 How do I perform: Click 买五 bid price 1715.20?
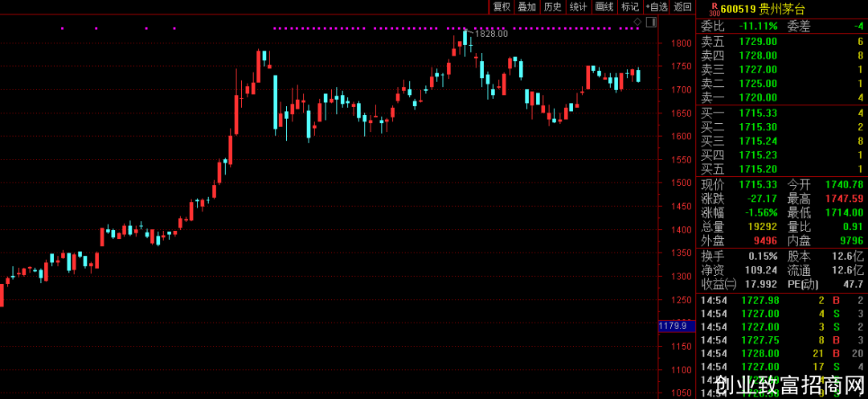coord(758,170)
